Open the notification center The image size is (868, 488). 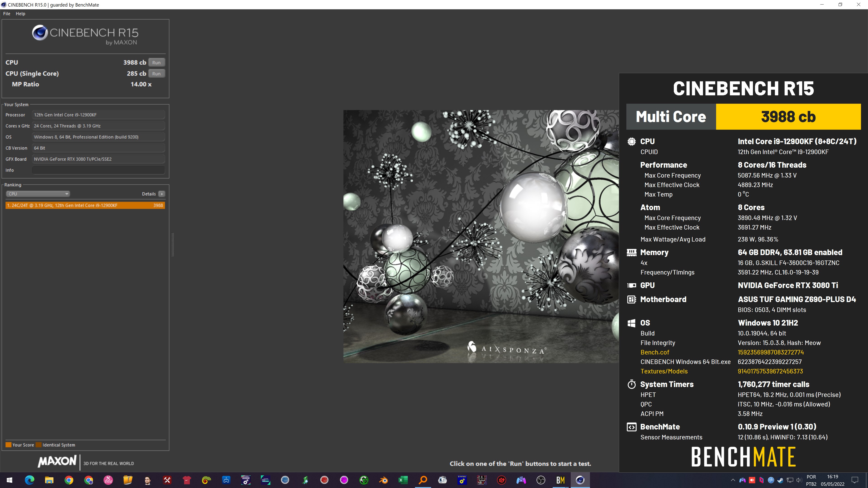855,480
